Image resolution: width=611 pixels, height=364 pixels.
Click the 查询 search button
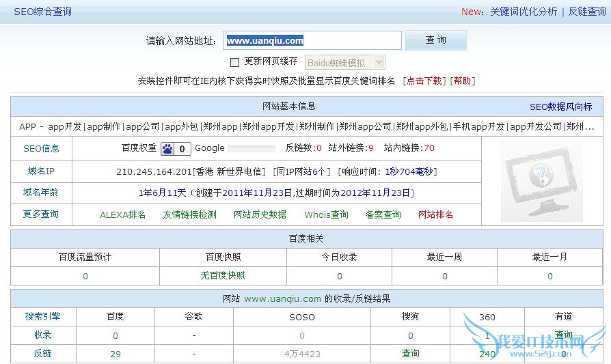(435, 40)
